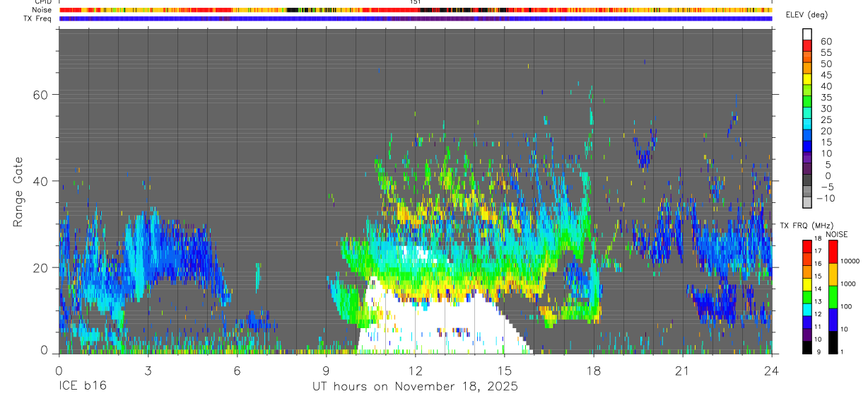Click the NOISE legend title
The image size is (868, 401).
[x=837, y=235]
